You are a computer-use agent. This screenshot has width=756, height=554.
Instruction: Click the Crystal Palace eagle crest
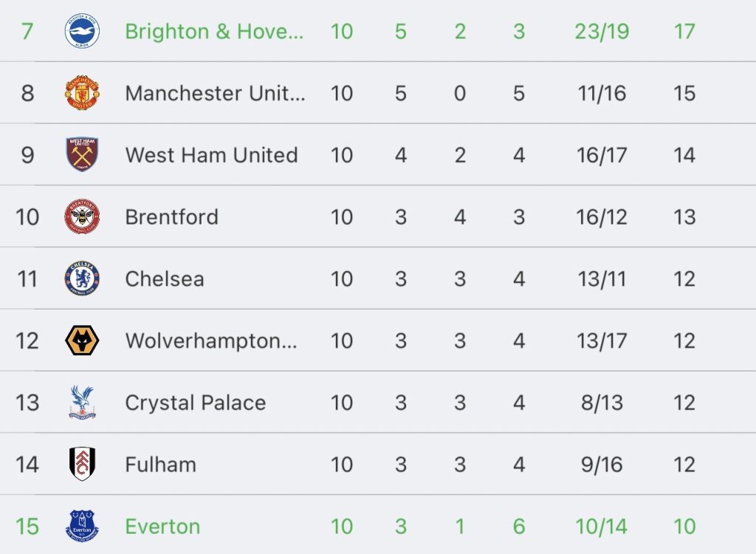coord(82,403)
